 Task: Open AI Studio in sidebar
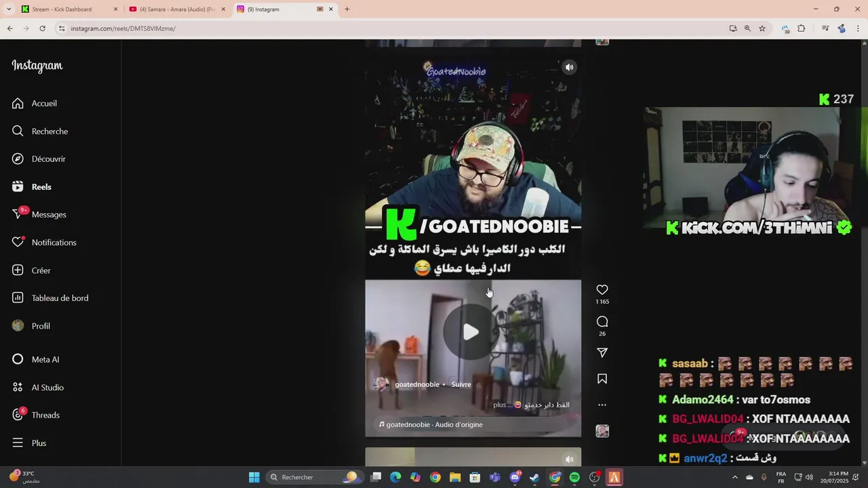tap(38, 387)
